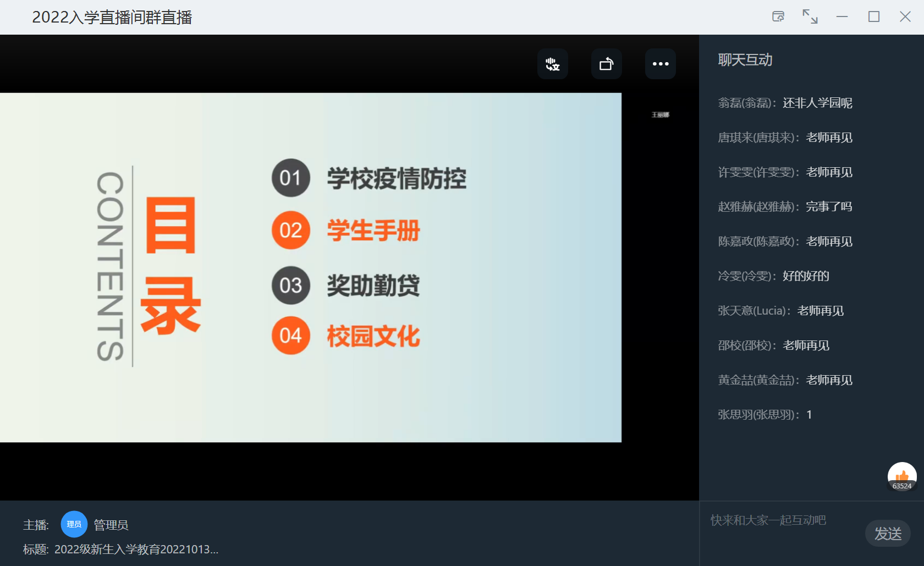Open the three-dot more options menu
This screenshot has height=566, width=924.
click(660, 64)
